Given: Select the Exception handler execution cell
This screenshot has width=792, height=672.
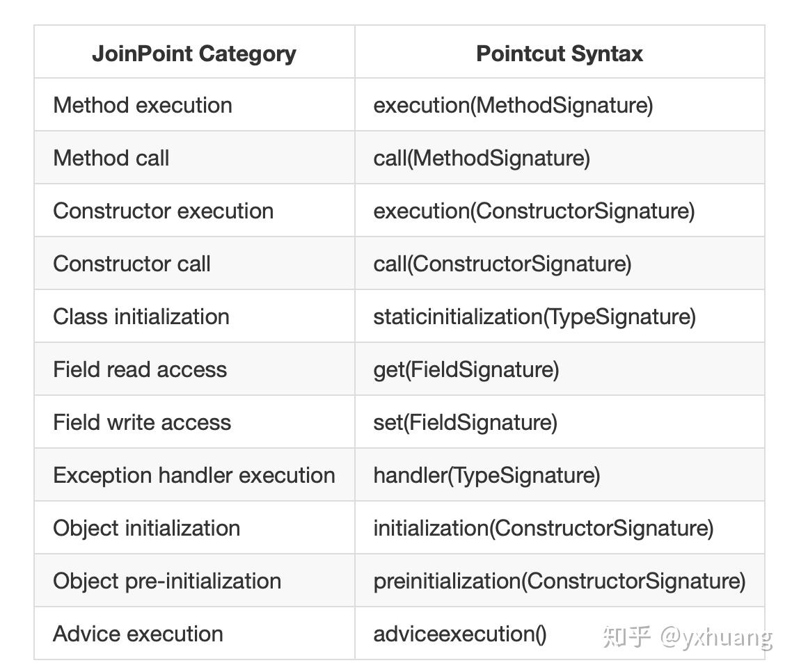Looking at the screenshot, I should [x=194, y=475].
